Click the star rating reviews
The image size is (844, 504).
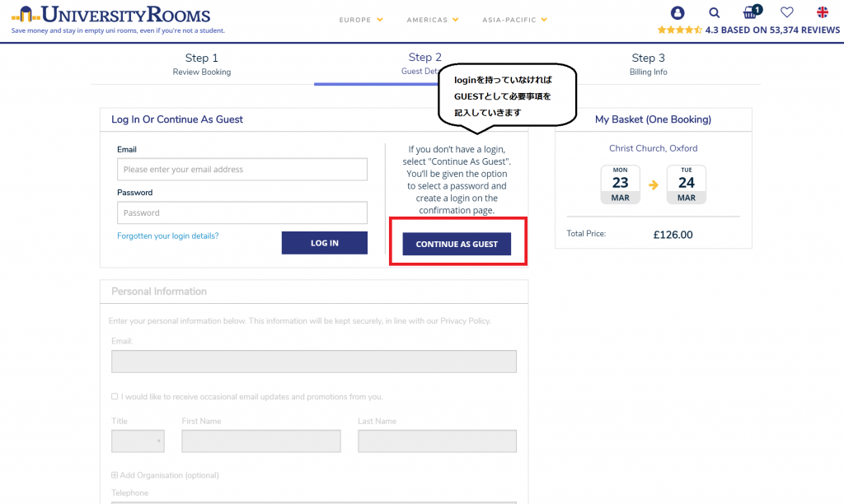point(748,30)
